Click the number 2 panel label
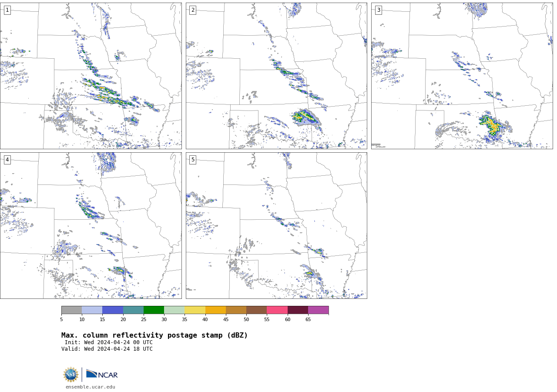Image resolution: width=557 pixels, height=392 pixels. click(193, 10)
